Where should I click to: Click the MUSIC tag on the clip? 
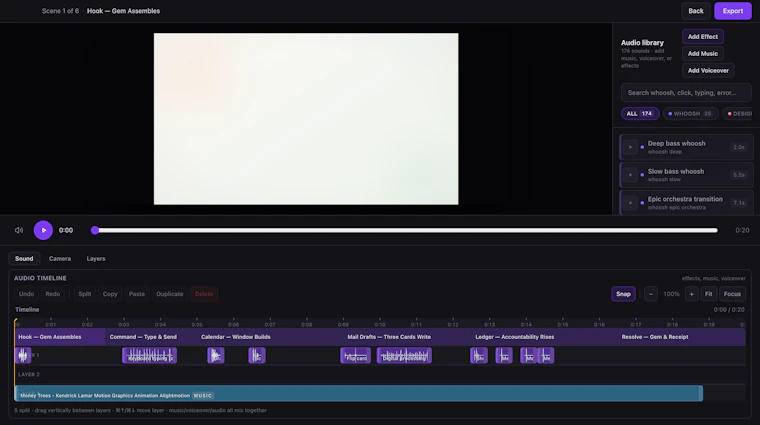point(203,395)
